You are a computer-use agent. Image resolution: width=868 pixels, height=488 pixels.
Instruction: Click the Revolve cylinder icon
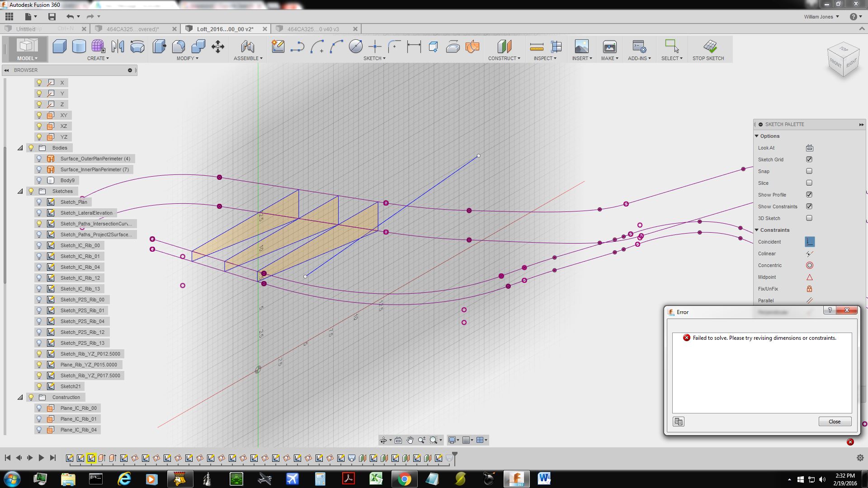click(79, 47)
